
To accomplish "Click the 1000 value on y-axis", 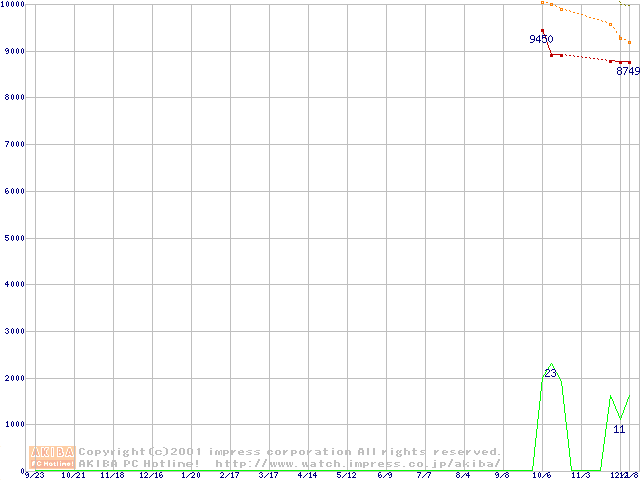I will 12,425.
